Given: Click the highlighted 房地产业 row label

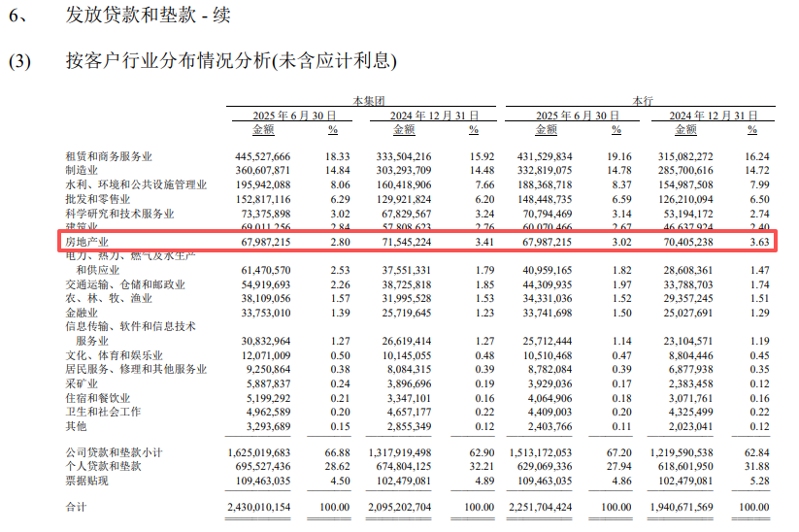Looking at the screenshot, I should 89,240.
